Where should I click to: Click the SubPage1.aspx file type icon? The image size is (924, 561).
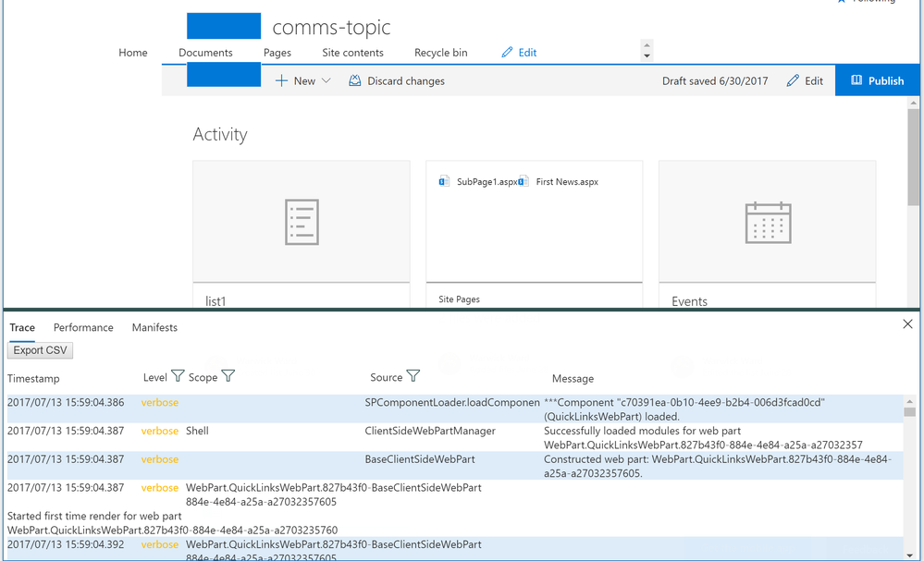[444, 181]
